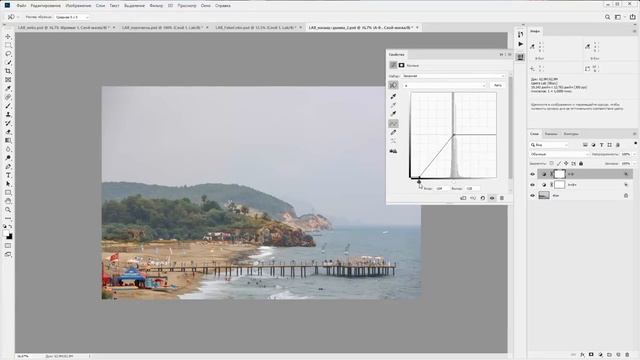The height and width of the screenshot is (360, 640).
Task: Hide the top Curves adjustment layer
Action: 532,174
